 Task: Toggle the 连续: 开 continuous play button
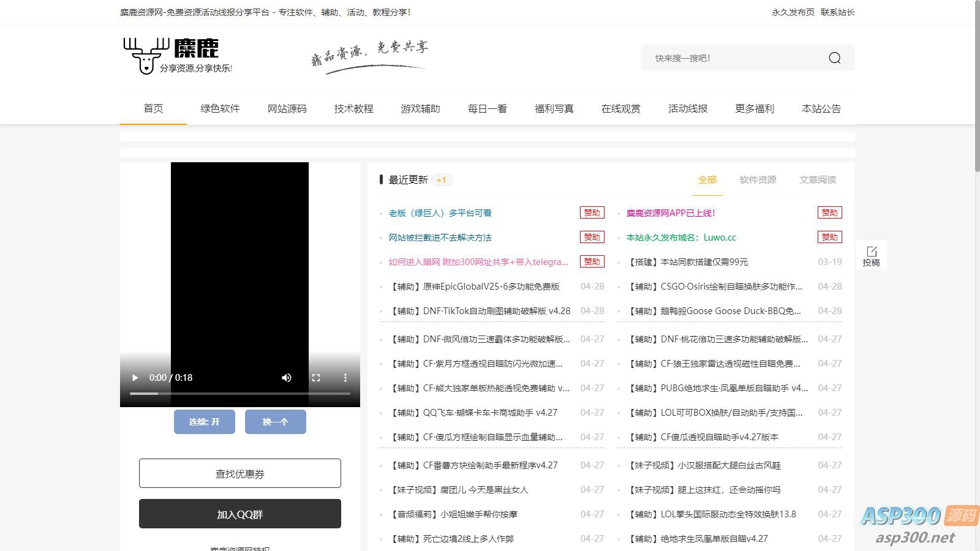(204, 422)
